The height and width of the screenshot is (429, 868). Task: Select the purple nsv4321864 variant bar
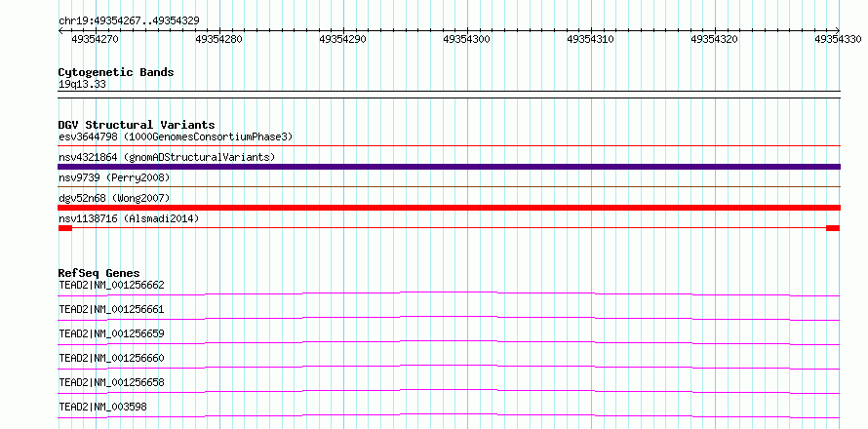click(x=449, y=167)
